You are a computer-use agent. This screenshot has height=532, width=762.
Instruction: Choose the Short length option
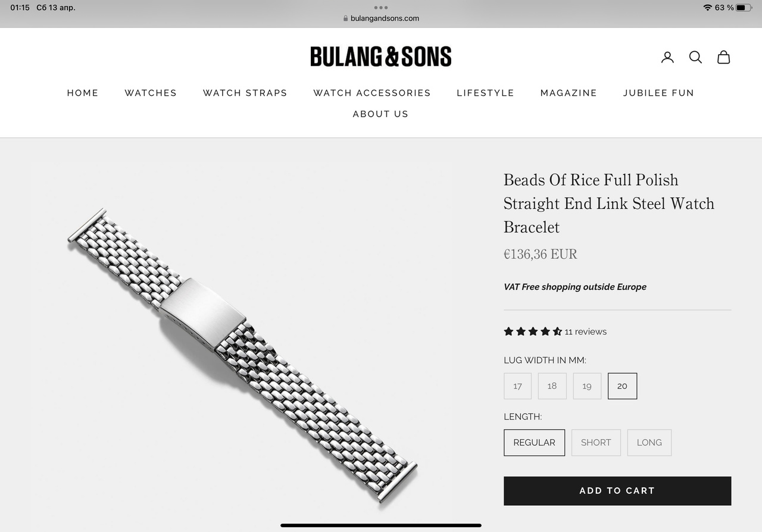coord(596,443)
